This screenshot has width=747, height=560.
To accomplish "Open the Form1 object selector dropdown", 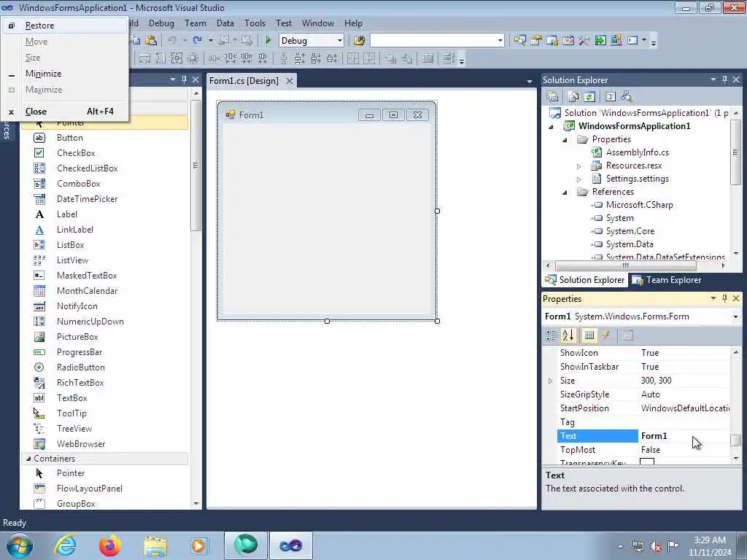I will pyautogui.click(x=735, y=316).
